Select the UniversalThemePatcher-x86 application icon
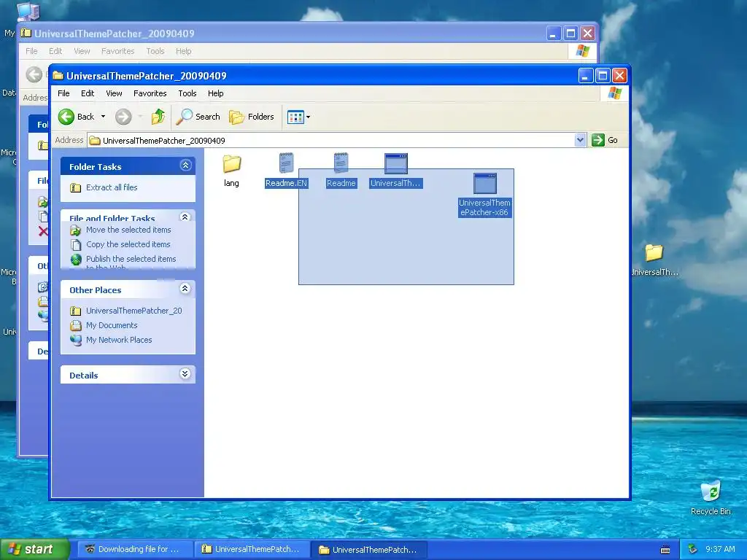This screenshot has height=560, width=747. pyautogui.click(x=485, y=183)
